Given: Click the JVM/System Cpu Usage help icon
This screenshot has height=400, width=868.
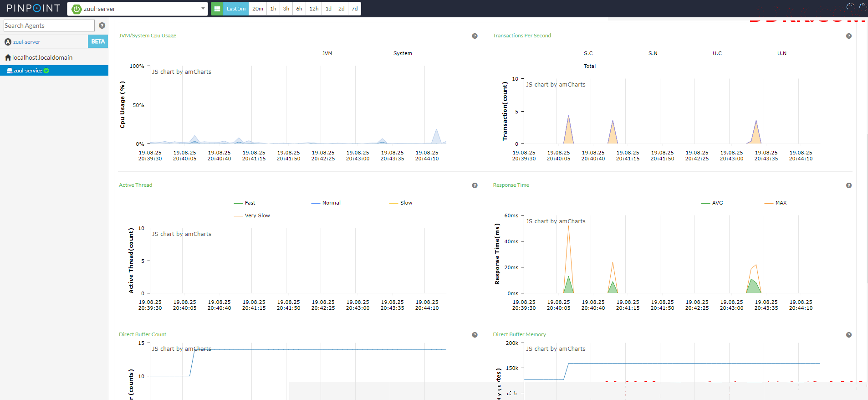Looking at the screenshot, I should (475, 36).
